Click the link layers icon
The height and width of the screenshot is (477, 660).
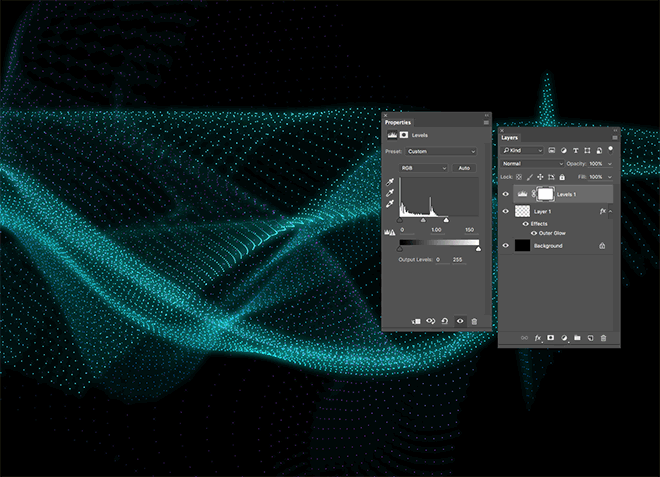tap(524, 338)
